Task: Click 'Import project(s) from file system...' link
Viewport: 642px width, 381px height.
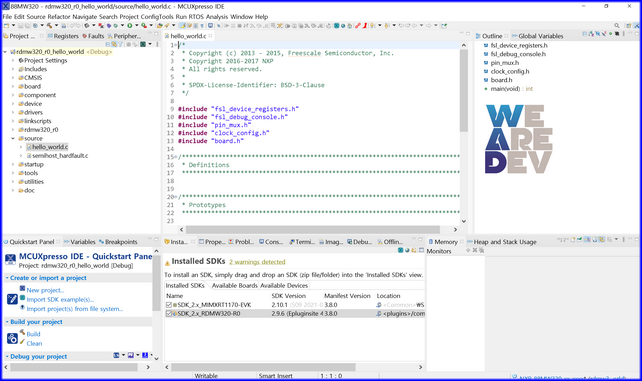Action: (75, 309)
